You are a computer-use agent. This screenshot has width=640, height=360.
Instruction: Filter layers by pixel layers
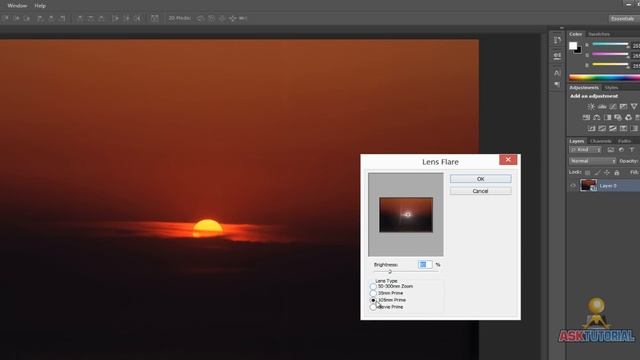(611, 150)
